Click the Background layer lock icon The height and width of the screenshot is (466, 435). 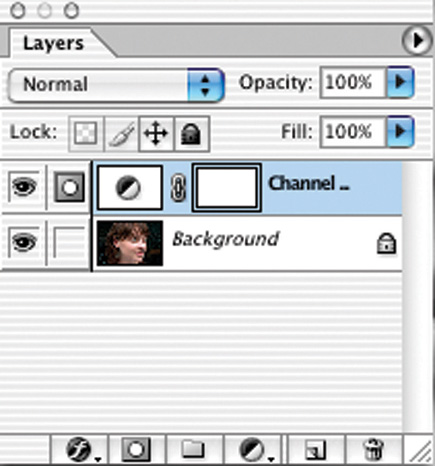pyautogui.click(x=386, y=244)
